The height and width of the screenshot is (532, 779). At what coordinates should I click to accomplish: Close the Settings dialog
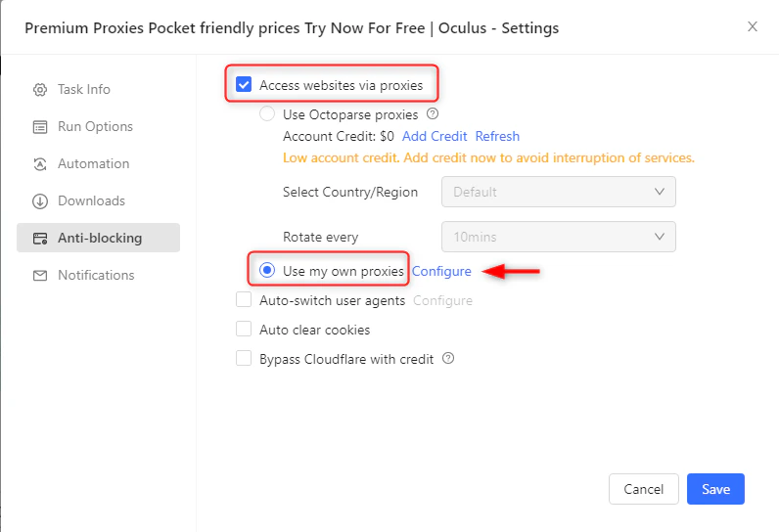[x=753, y=27]
